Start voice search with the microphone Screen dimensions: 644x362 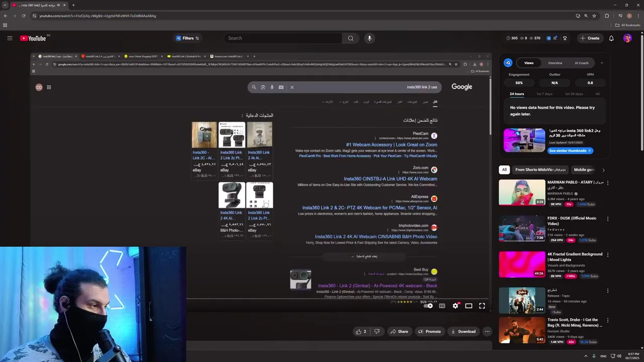369,38
